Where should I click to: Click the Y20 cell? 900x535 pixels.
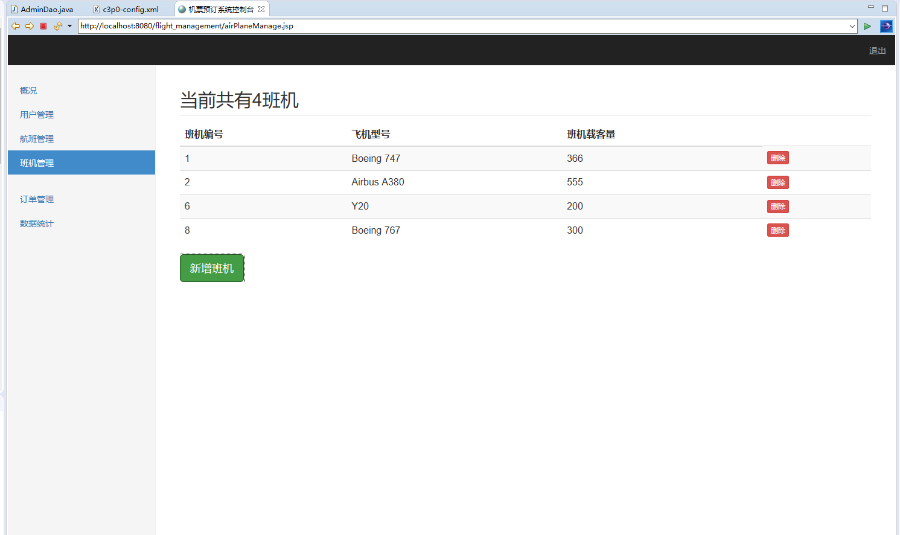pos(360,206)
